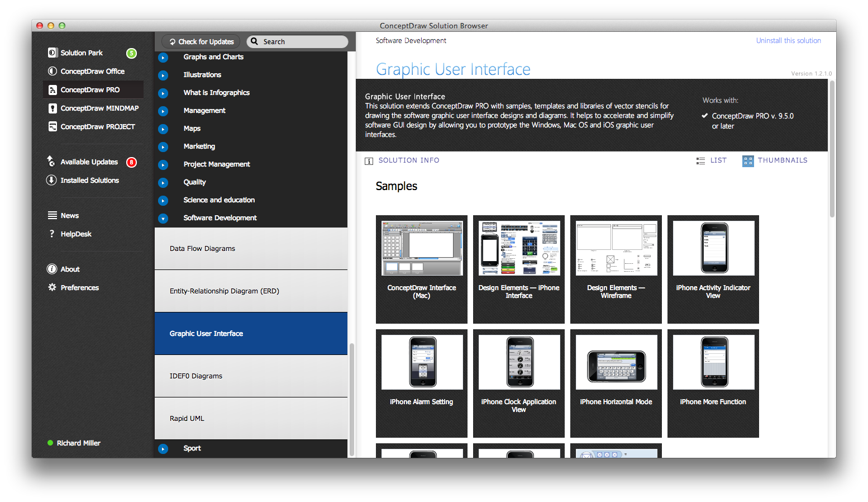Open ConceptDraw Interface (Mac) sample
The height and width of the screenshot is (502, 868).
tap(422, 269)
